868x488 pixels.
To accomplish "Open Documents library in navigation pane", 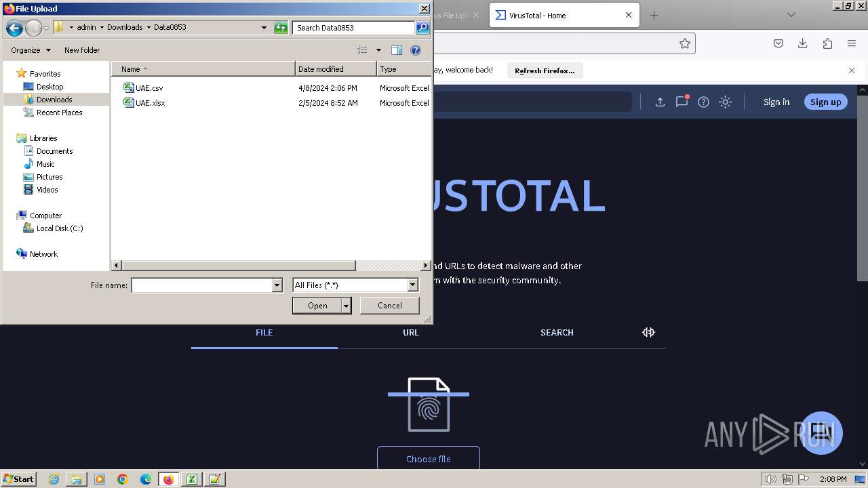I will pyautogui.click(x=54, y=151).
